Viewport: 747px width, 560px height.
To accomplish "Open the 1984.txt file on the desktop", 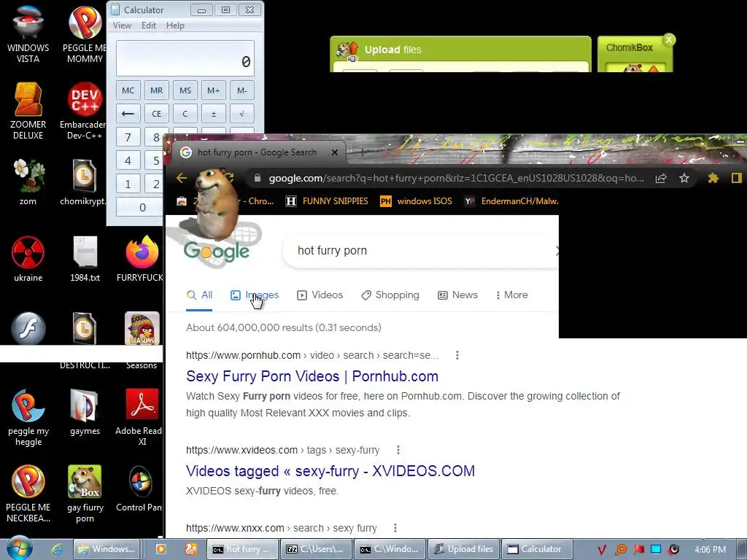I will pyautogui.click(x=85, y=258).
